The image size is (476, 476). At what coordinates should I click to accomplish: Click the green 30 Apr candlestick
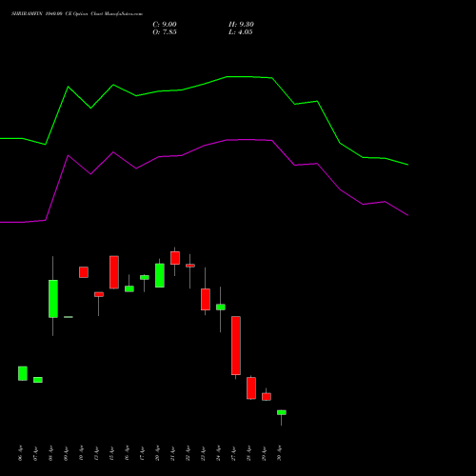pyautogui.click(x=282, y=412)
